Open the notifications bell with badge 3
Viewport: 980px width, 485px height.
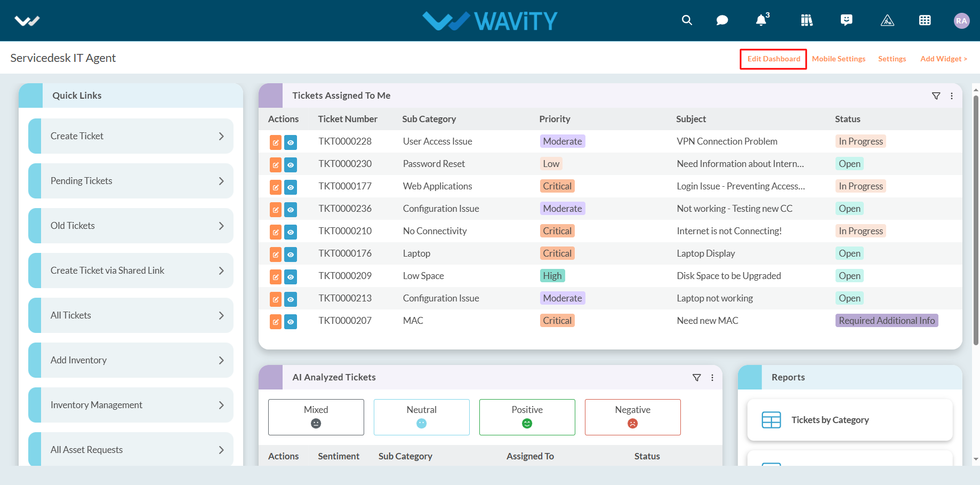762,20
